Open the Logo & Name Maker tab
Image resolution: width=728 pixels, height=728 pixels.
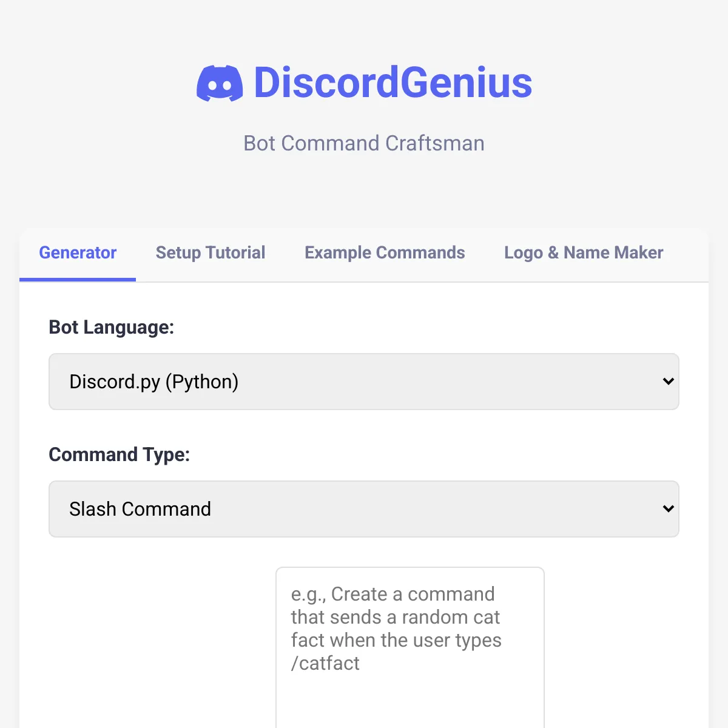coord(584,252)
